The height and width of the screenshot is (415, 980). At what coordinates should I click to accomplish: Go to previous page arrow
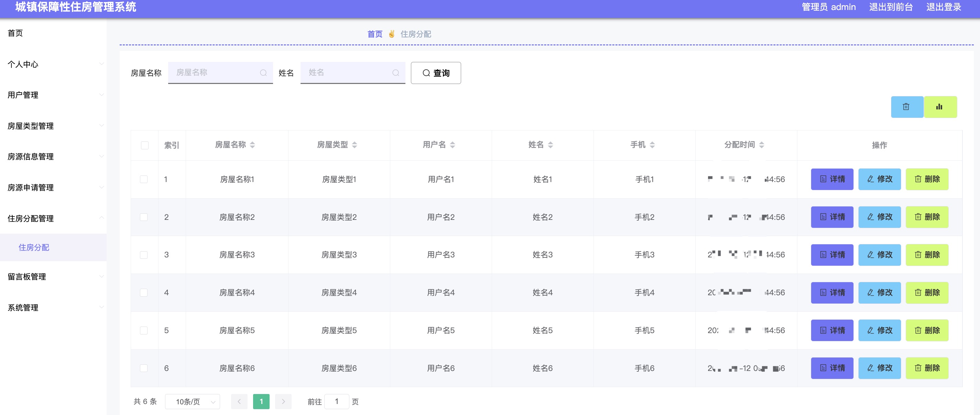(239, 401)
